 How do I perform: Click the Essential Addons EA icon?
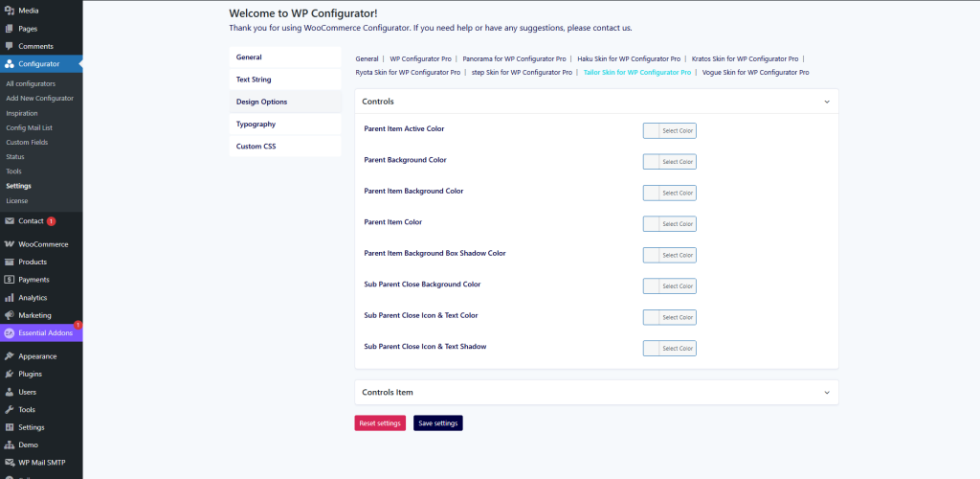(10, 333)
